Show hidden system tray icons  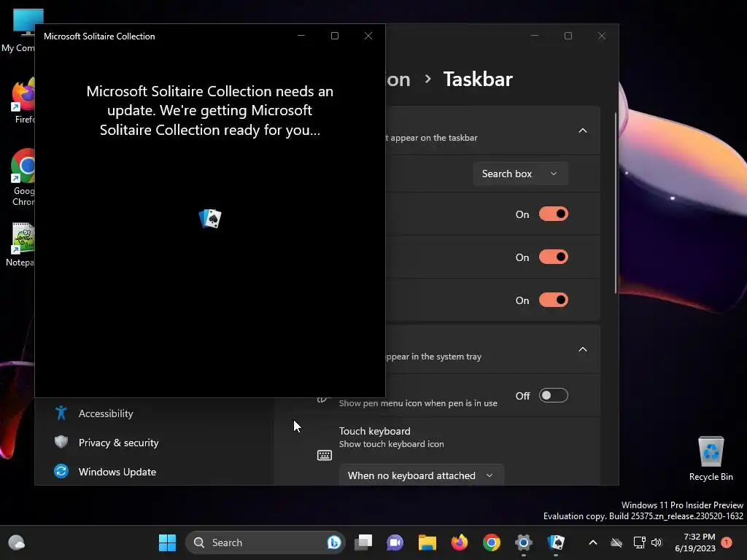point(593,542)
